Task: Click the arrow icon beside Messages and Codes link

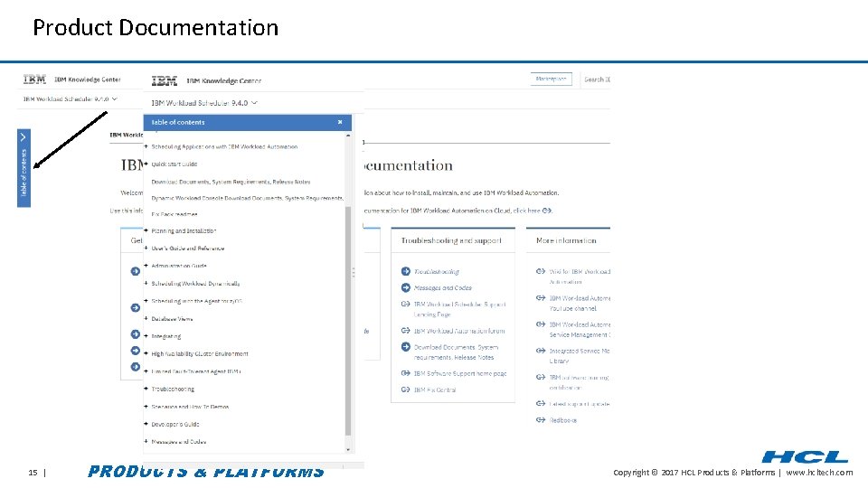Action: (406, 287)
